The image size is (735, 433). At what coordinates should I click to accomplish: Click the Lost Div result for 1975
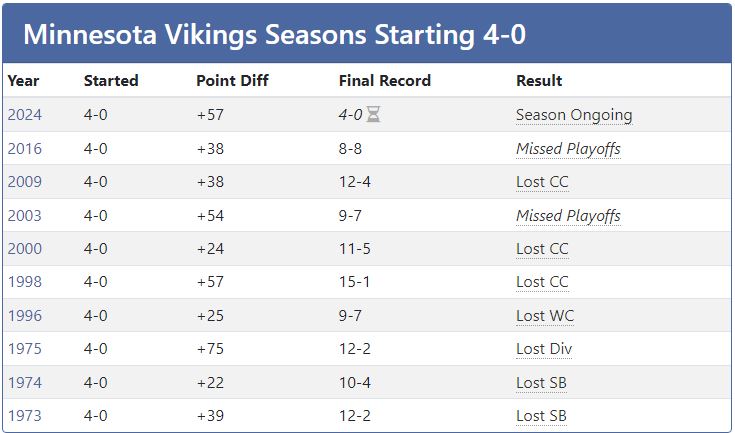tap(544, 349)
